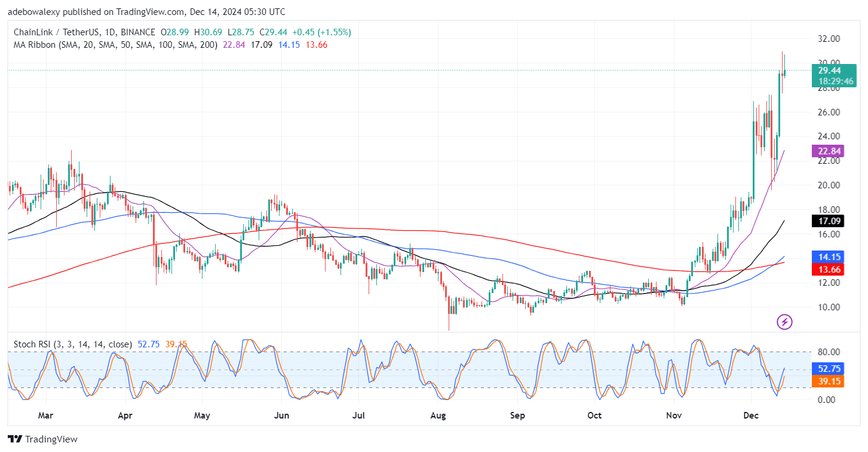Click the Aug date label on time axis
This screenshot has height=452, width=868.
point(438,415)
